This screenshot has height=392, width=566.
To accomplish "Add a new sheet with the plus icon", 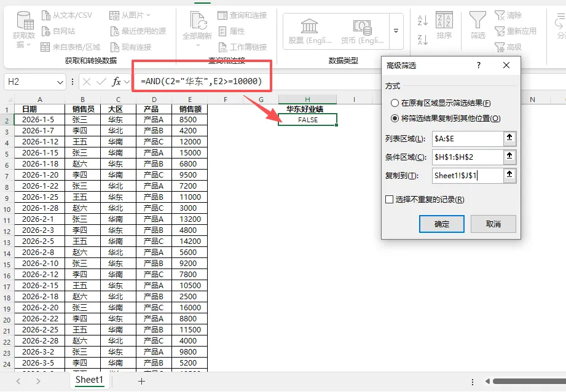I will point(141,381).
